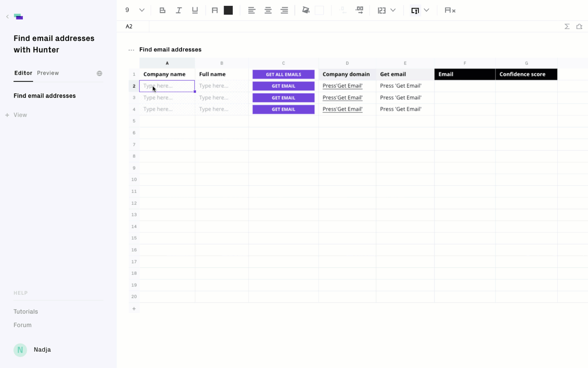Click the Find email addresses sheet title
Image resolution: width=588 pixels, height=368 pixels.
[x=170, y=50]
